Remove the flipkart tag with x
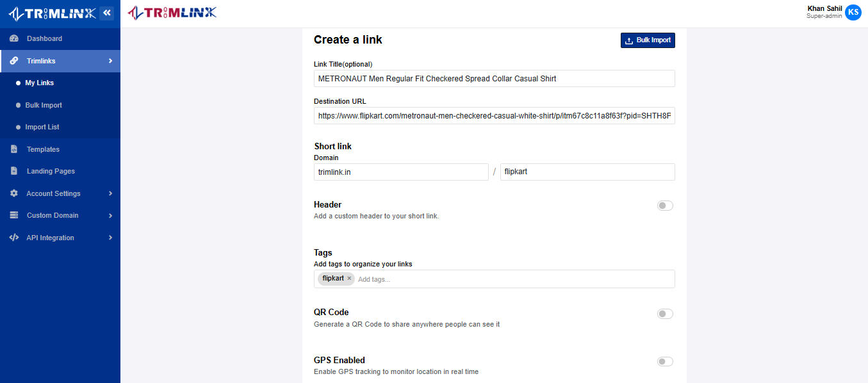The width and height of the screenshot is (868, 383). point(349,279)
